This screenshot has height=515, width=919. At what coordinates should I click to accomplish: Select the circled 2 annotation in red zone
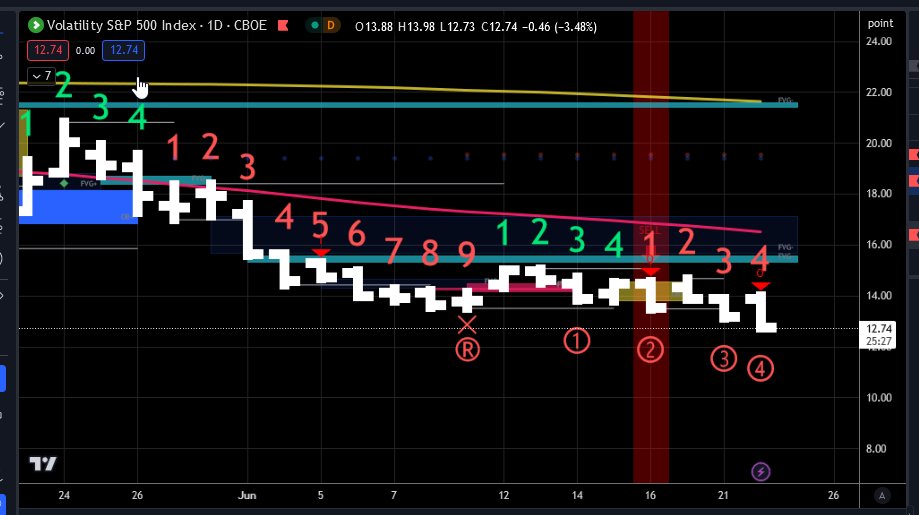(x=650, y=350)
